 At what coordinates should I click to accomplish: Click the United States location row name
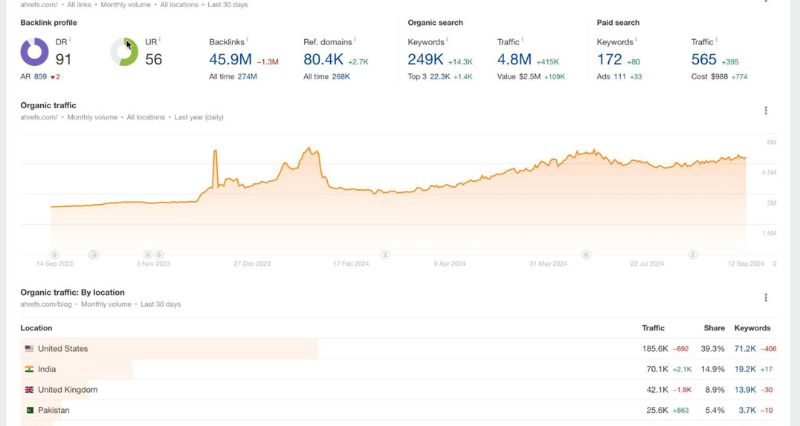coord(63,348)
